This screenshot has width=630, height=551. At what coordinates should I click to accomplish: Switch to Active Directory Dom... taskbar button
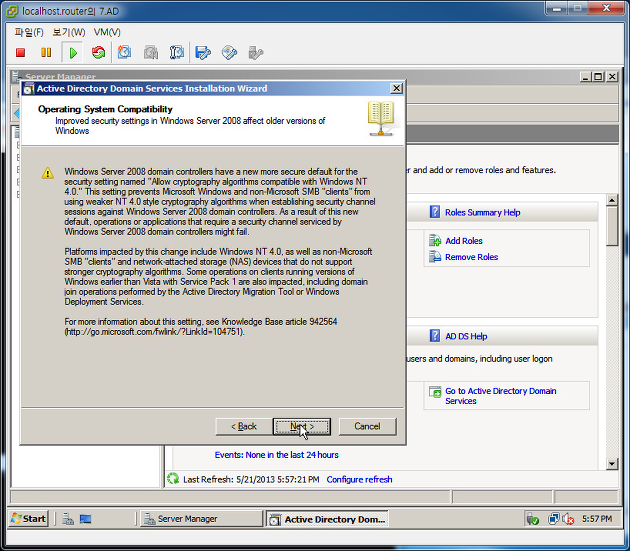pyautogui.click(x=327, y=519)
